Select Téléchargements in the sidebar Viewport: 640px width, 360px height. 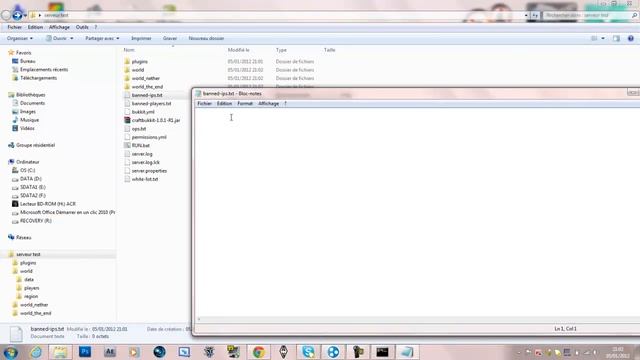pos(34,78)
